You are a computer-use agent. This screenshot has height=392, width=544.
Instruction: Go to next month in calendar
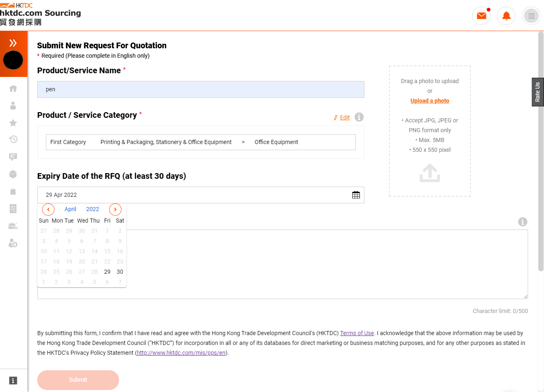[115, 210]
